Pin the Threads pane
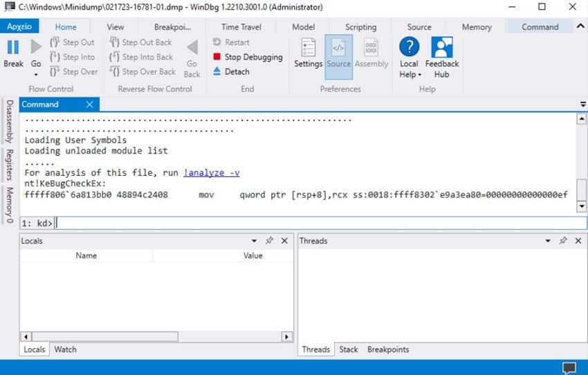Viewport: 588px width, 375px height. 563,241
